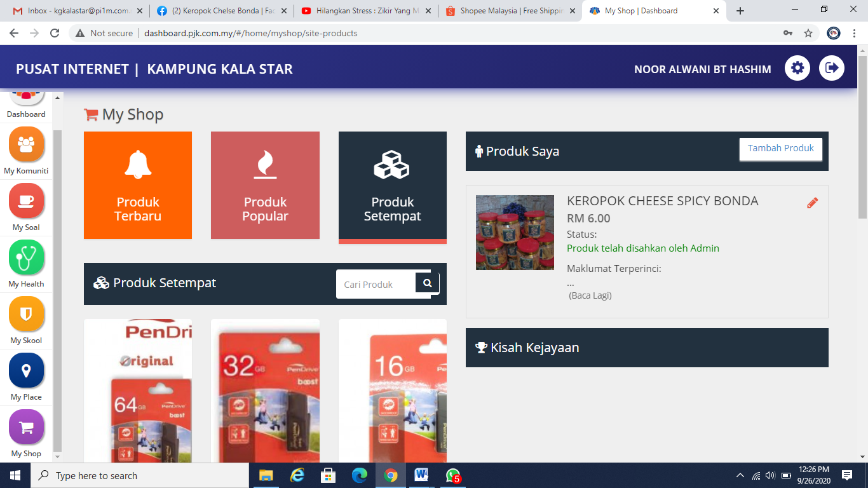This screenshot has width=868, height=488.
Task: Select the Produk Popular tile
Action: coord(265,185)
